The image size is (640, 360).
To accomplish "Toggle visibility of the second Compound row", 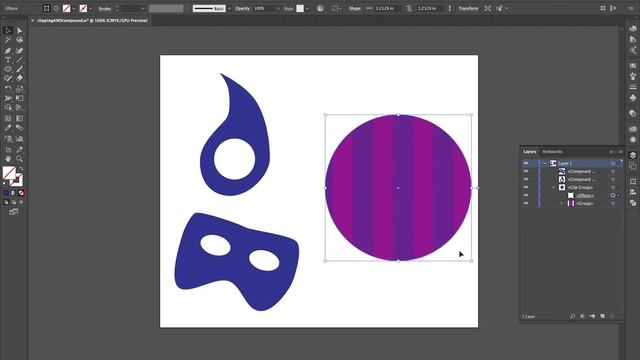I will coord(526,179).
